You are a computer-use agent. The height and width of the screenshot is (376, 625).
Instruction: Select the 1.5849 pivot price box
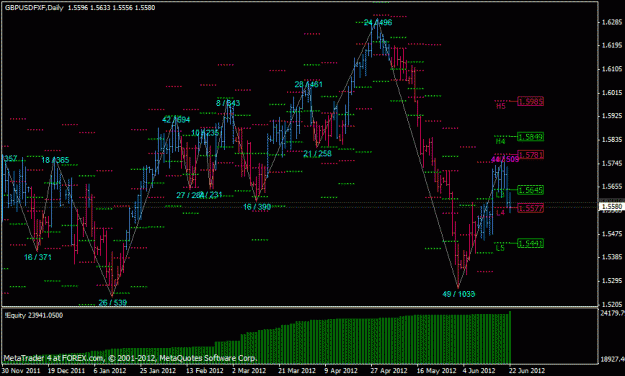[531, 137]
